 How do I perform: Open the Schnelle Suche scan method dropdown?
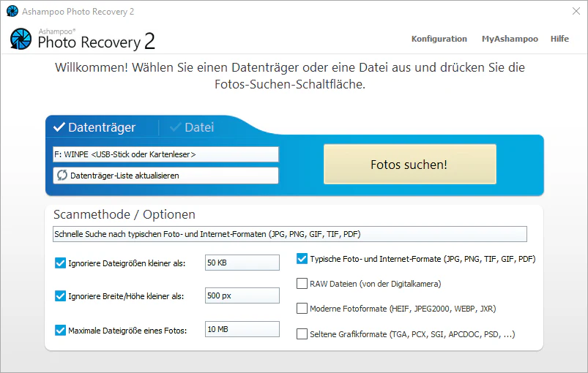point(290,234)
